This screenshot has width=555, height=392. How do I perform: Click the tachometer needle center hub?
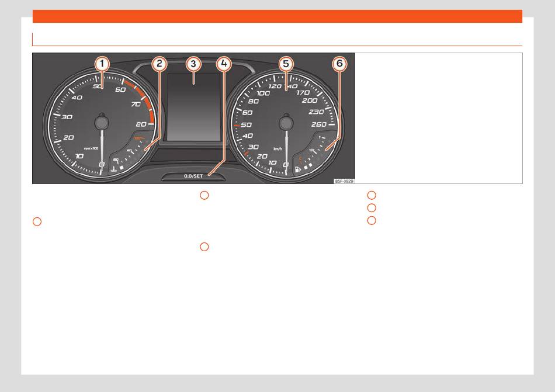(102, 123)
